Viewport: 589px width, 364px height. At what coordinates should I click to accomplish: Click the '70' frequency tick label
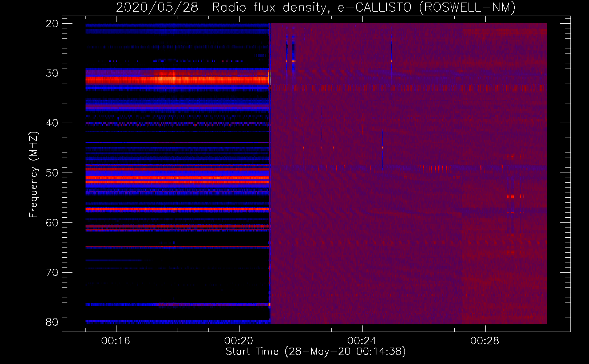point(52,272)
